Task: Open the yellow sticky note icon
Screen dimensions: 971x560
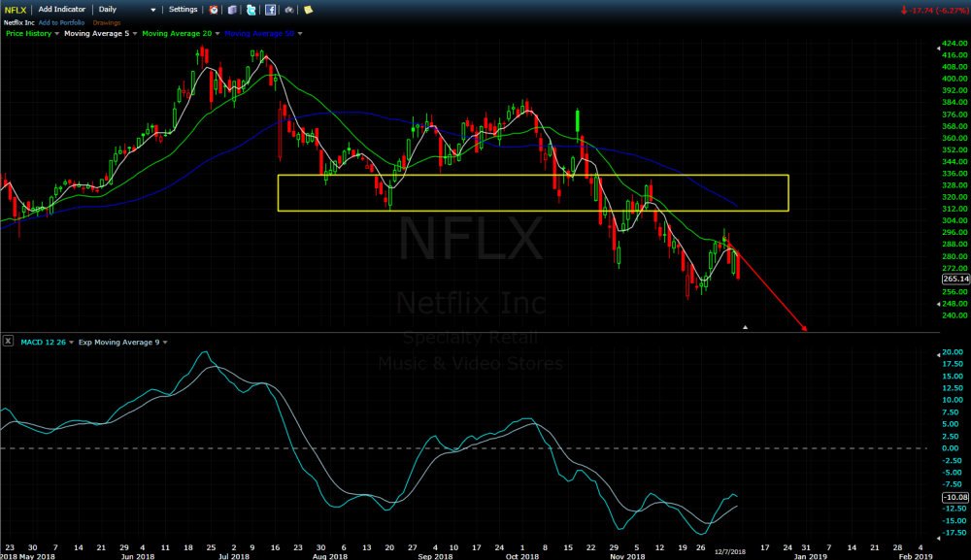Action: pyautogui.click(x=308, y=10)
